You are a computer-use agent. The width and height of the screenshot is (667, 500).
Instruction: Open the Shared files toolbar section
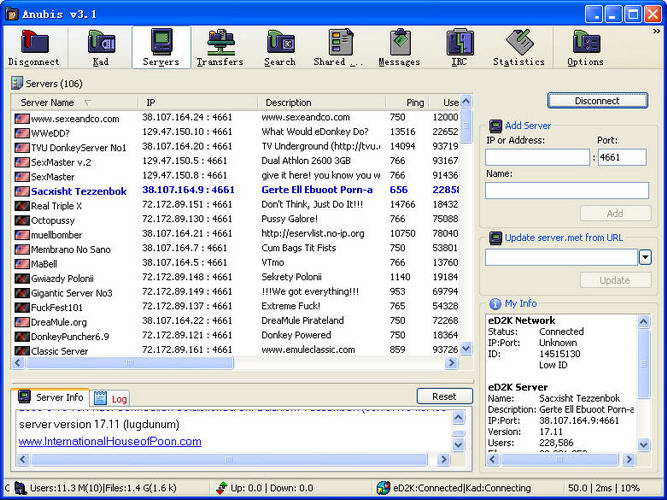[x=339, y=42]
